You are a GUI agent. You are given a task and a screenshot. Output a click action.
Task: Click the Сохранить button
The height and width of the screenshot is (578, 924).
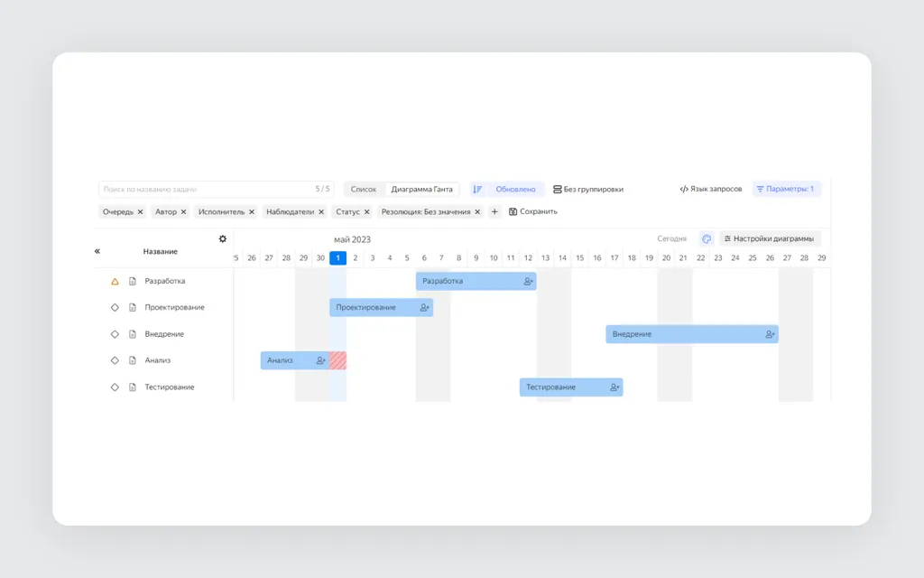[532, 211]
